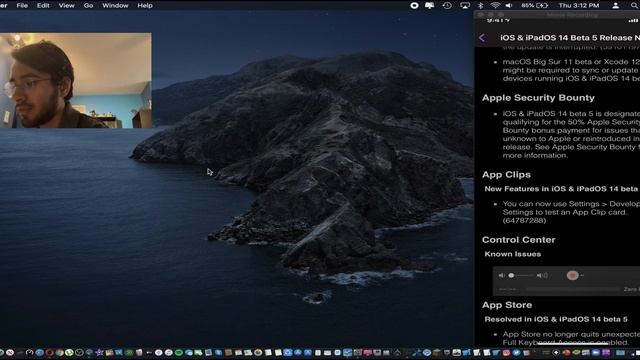
Task: Click the Apple Security Bounty heading
Action: (x=538, y=98)
